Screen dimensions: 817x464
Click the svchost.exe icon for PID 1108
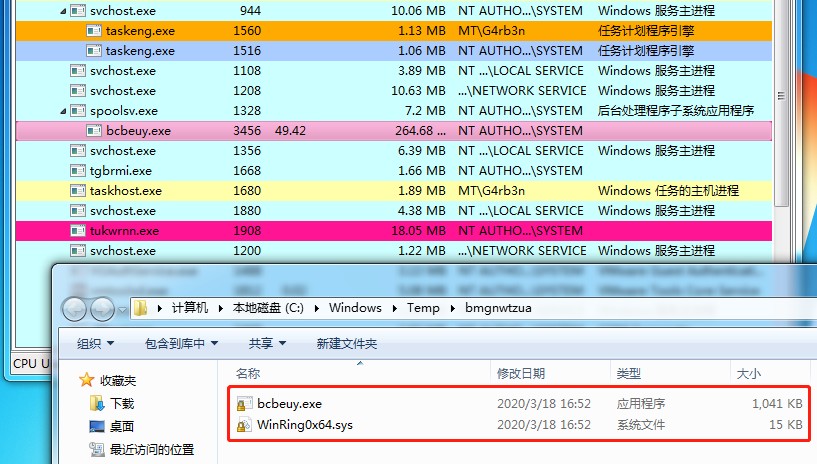(x=78, y=70)
